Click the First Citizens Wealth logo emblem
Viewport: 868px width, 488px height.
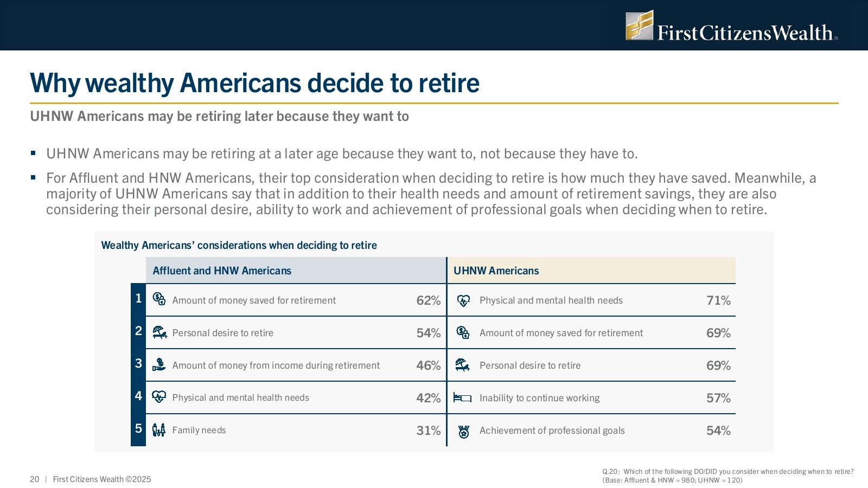pyautogui.click(x=640, y=25)
